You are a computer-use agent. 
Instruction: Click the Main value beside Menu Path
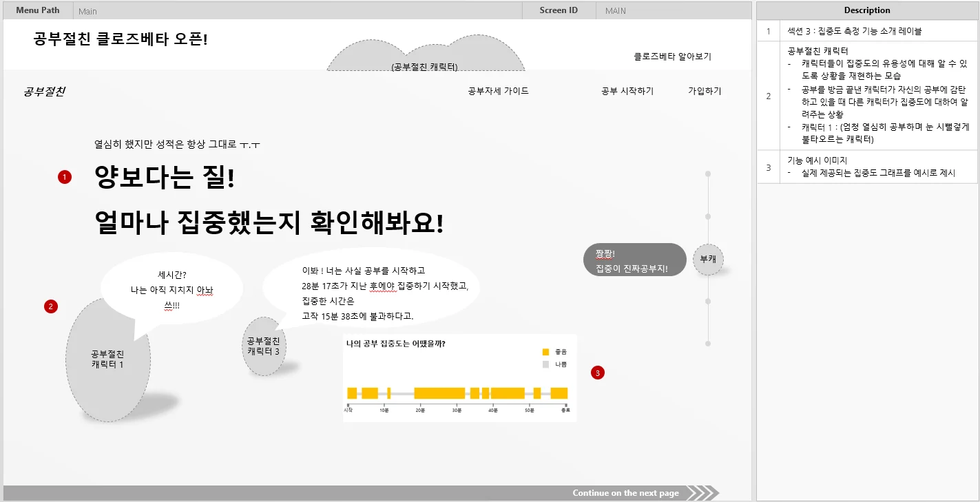[87, 11]
